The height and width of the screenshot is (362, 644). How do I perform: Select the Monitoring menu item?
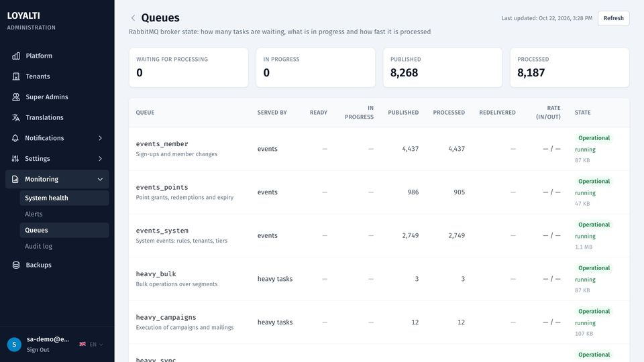[x=57, y=179]
